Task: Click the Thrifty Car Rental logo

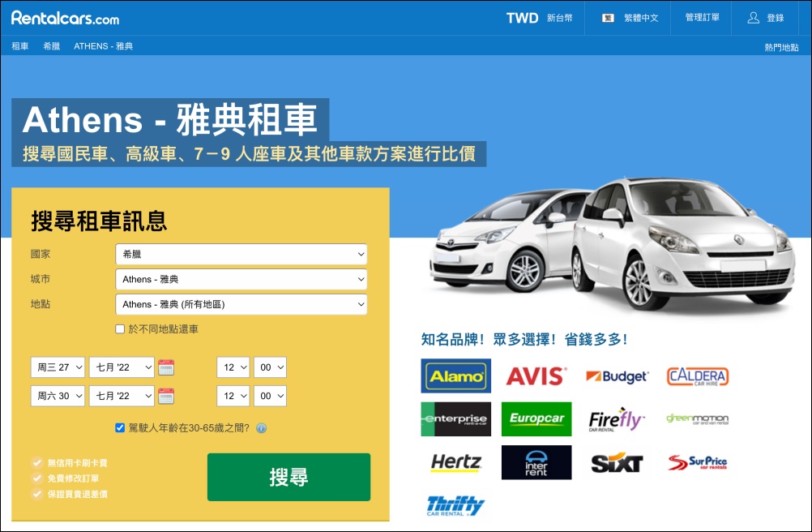Action: point(455,505)
